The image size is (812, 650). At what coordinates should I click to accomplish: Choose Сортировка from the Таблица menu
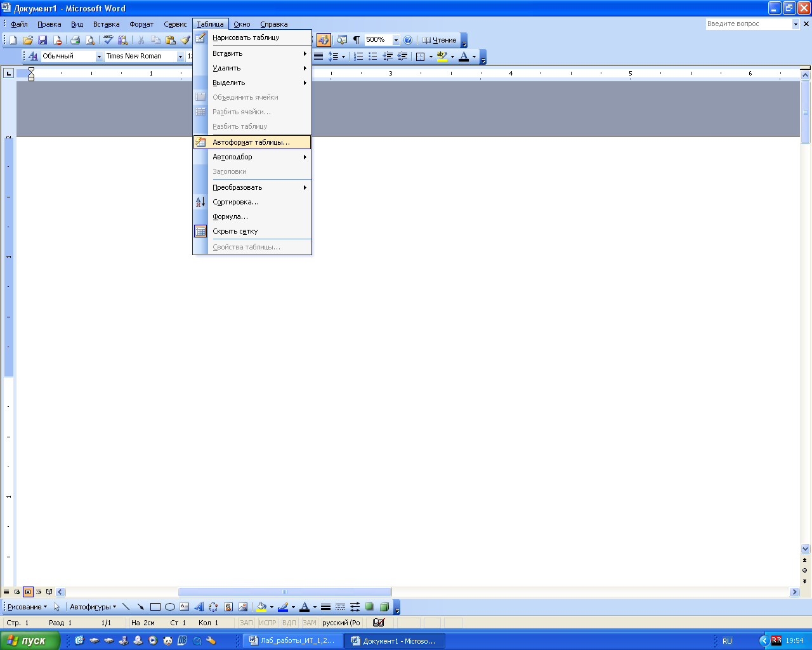[x=252, y=202]
